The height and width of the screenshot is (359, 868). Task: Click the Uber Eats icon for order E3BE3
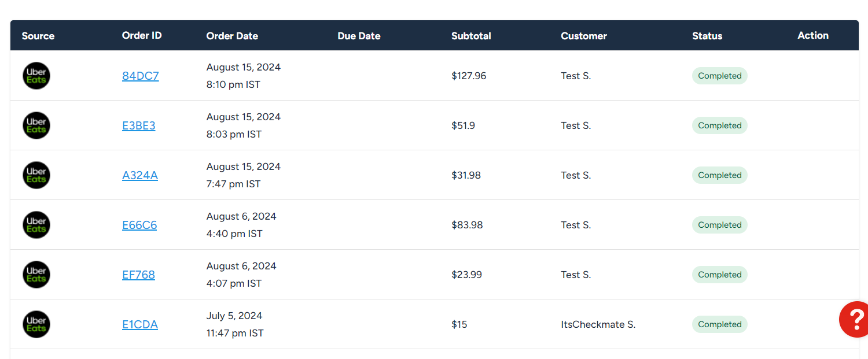36,125
